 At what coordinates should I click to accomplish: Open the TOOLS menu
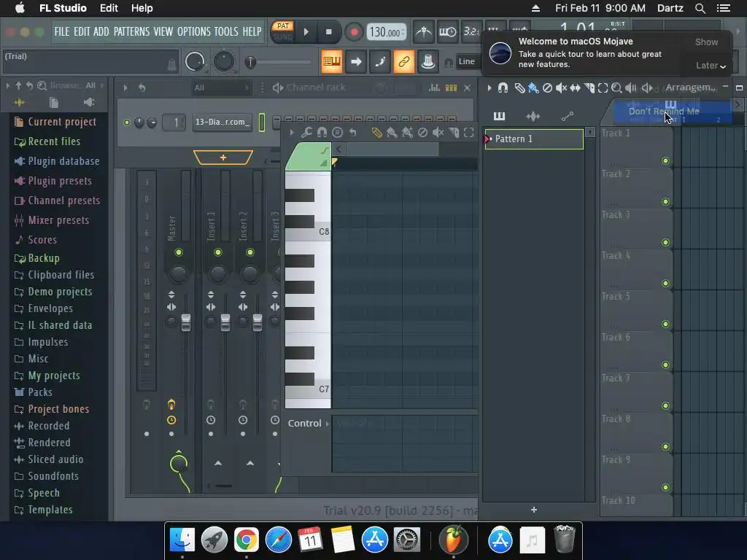(x=226, y=32)
